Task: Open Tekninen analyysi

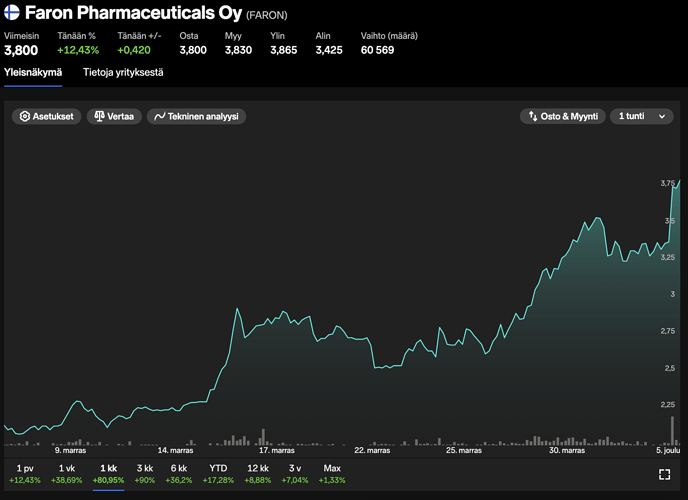Action: tap(196, 116)
